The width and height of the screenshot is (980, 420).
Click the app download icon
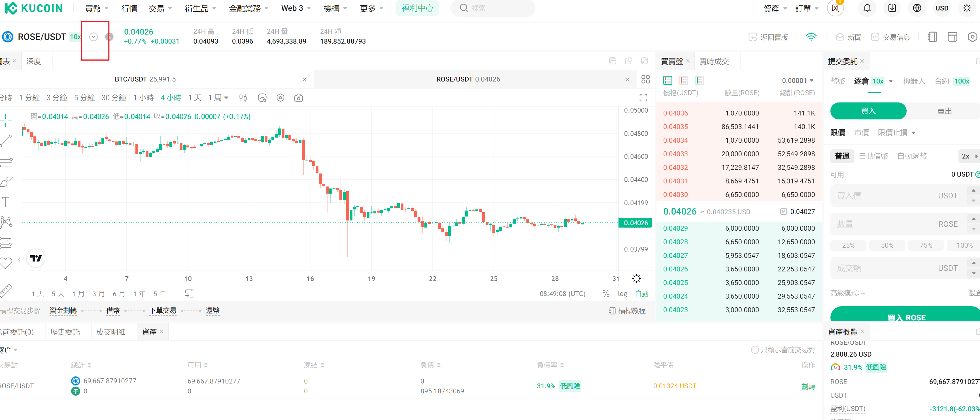[892, 8]
